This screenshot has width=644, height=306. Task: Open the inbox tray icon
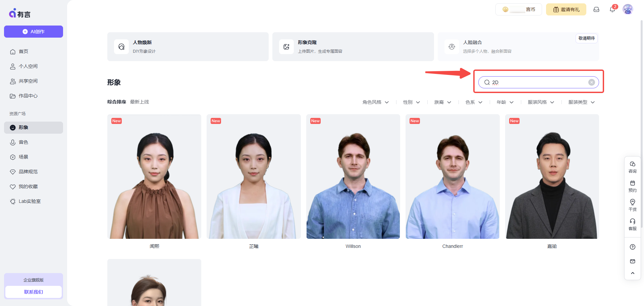[x=596, y=9]
